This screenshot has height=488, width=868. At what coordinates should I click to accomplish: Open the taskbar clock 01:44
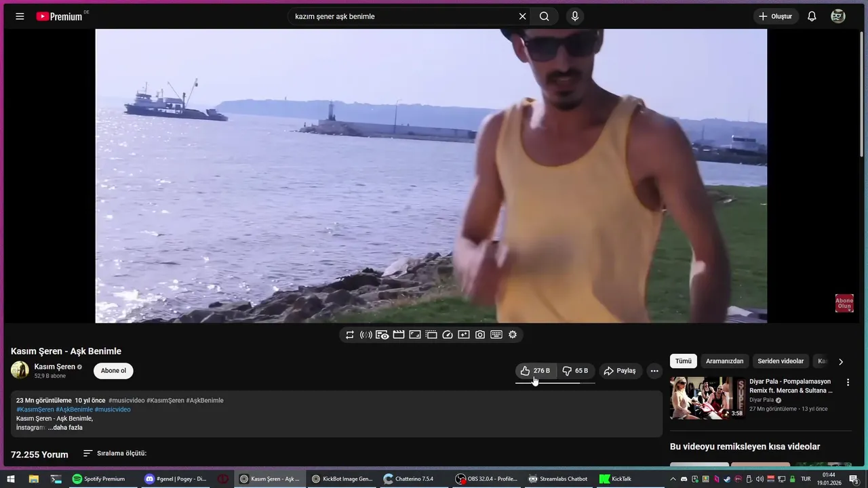[x=829, y=479]
